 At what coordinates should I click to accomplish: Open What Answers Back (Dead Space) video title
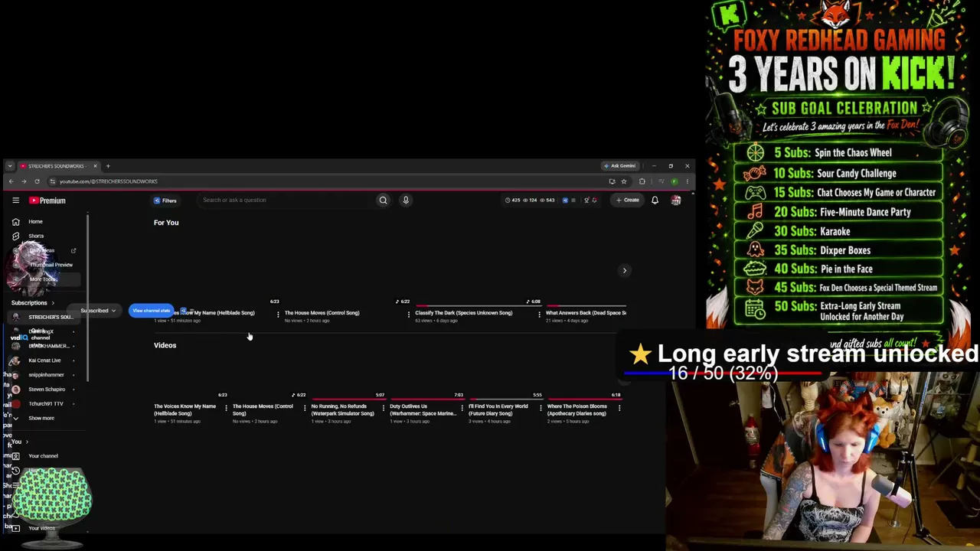(586, 313)
